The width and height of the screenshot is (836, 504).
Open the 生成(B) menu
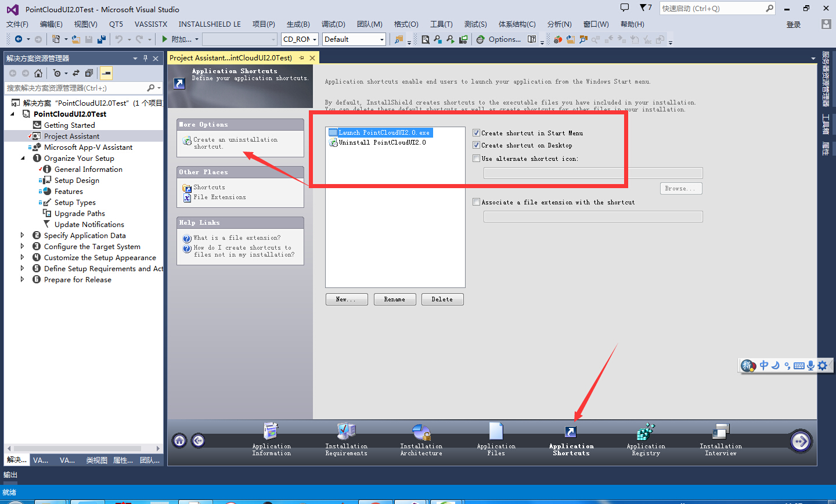(298, 24)
